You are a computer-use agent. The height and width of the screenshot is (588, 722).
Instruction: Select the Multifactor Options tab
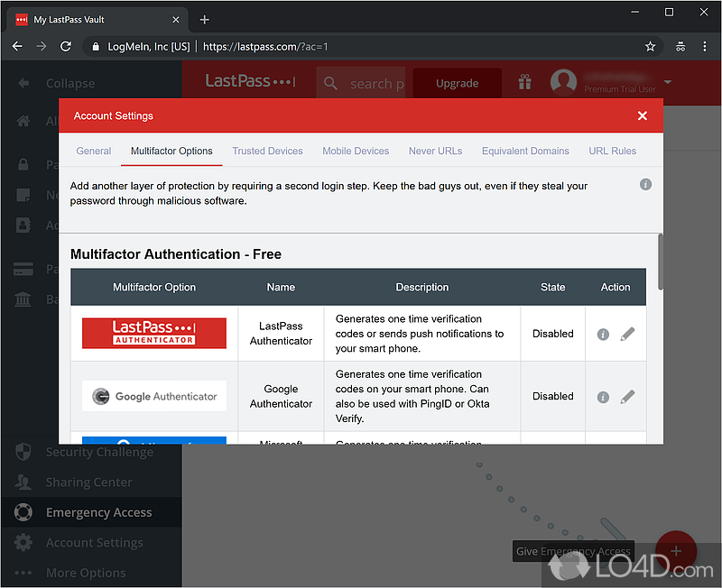(171, 151)
